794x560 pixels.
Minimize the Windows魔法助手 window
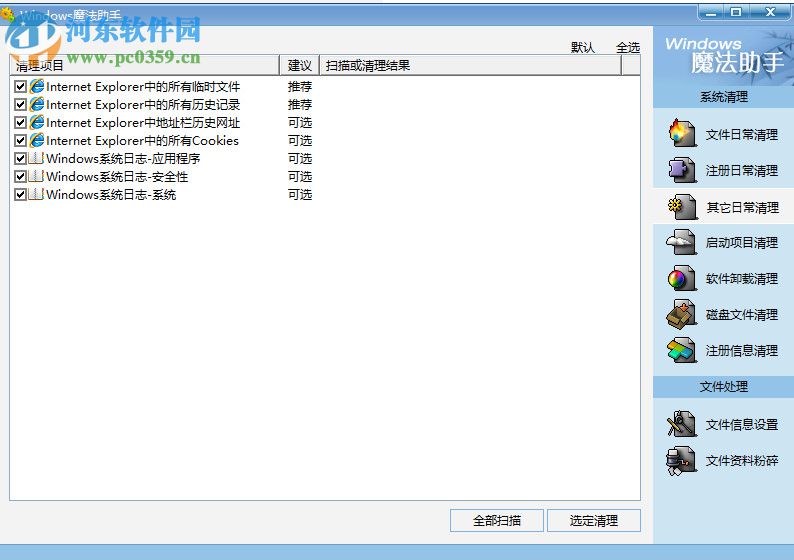(x=711, y=12)
